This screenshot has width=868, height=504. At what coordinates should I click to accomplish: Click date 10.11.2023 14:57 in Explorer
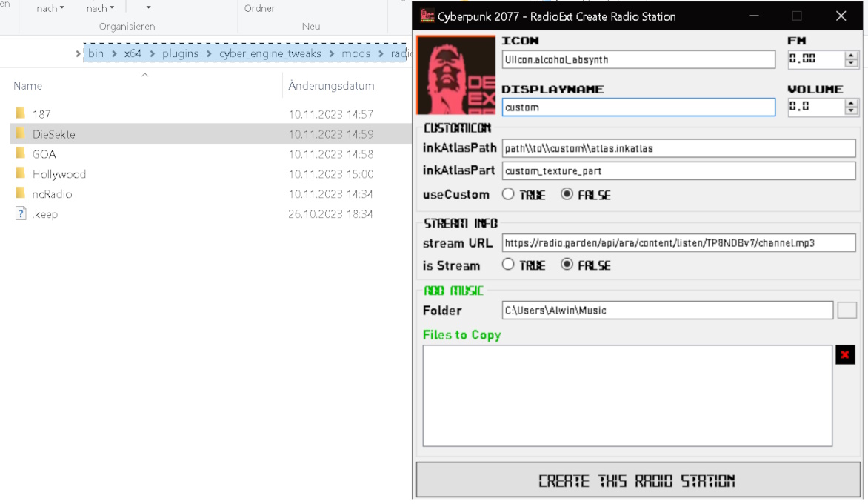[x=330, y=114]
